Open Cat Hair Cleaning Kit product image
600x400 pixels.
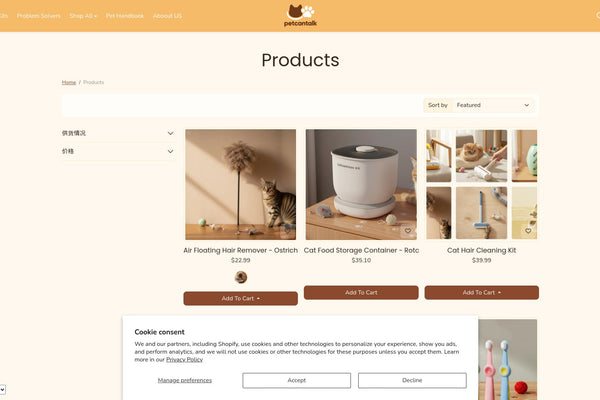click(482, 184)
